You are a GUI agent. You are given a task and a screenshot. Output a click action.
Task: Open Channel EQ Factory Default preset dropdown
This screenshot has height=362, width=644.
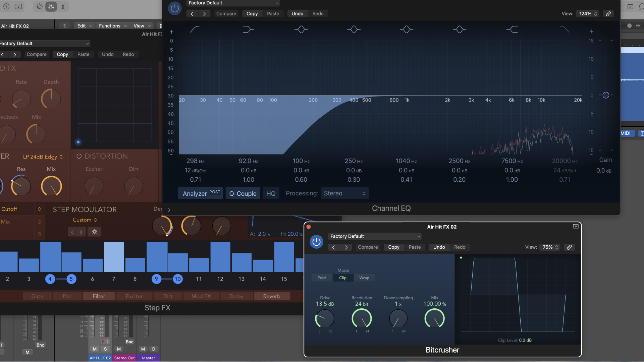pos(233,3)
